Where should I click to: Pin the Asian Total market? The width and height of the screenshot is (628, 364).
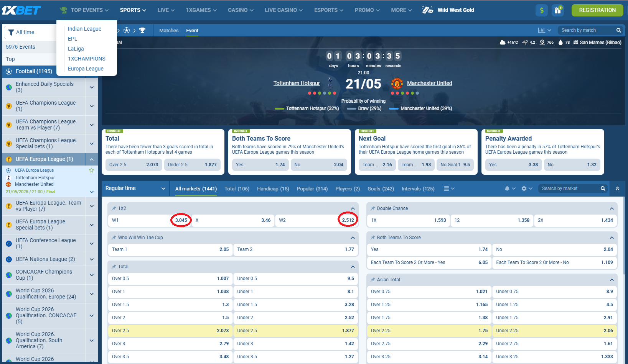tap(373, 280)
